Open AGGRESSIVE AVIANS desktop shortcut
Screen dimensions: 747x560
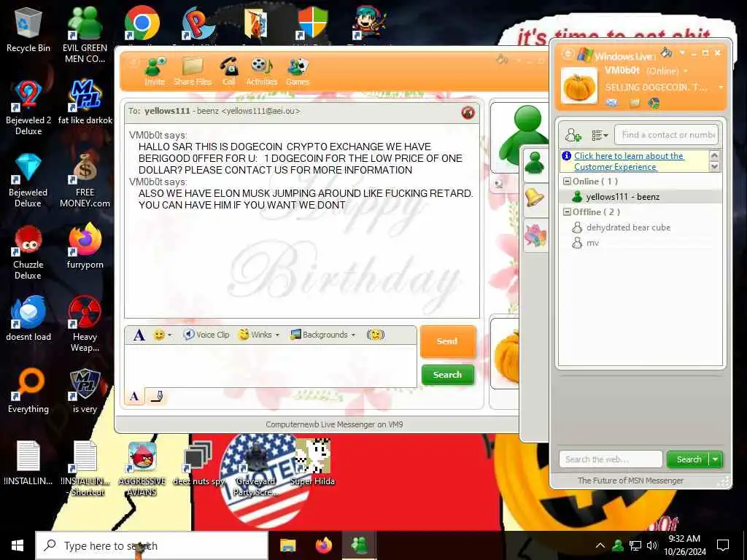point(142,469)
